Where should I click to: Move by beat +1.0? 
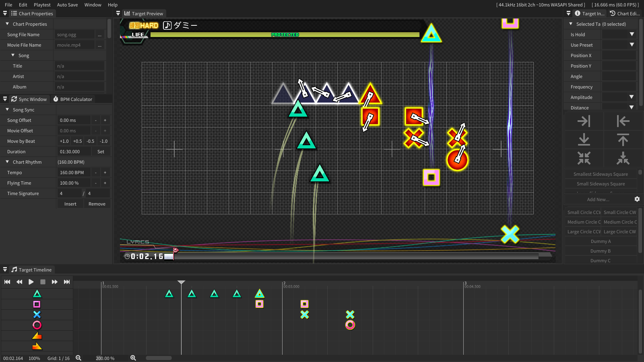64,141
